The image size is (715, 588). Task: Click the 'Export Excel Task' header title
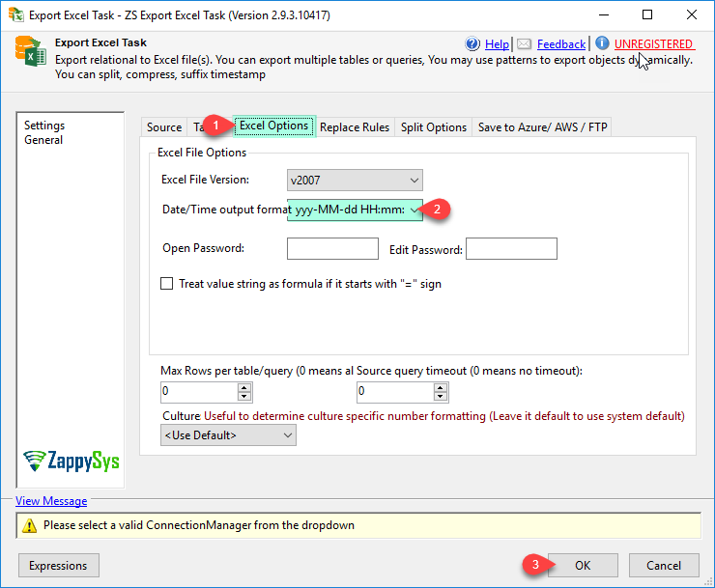[100, 42]
